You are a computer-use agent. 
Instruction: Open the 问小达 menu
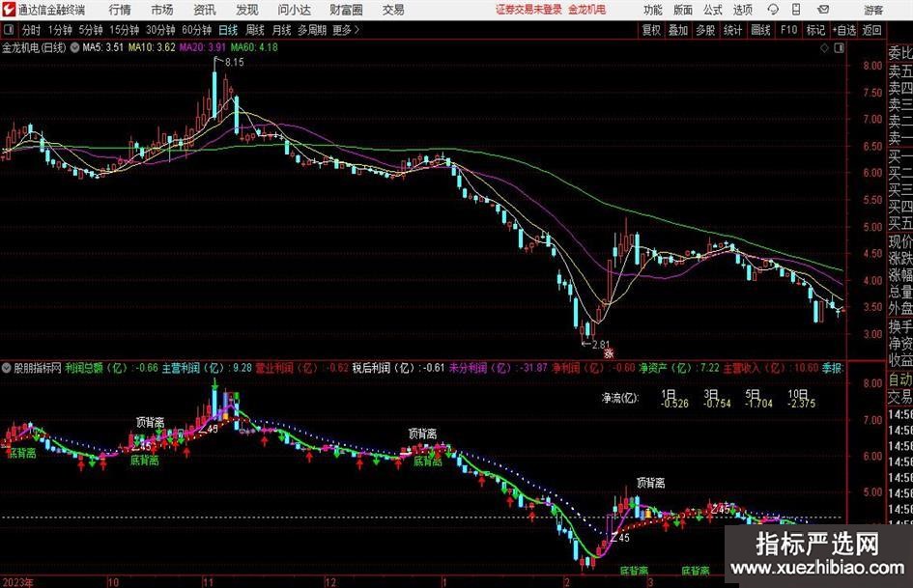coord(294,10)
